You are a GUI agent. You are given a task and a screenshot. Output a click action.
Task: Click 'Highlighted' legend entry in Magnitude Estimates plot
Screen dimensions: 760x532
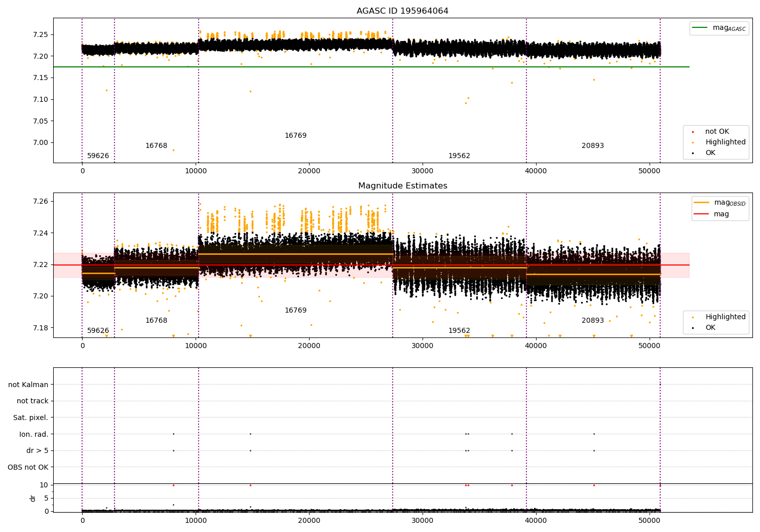tap(725, 317)
